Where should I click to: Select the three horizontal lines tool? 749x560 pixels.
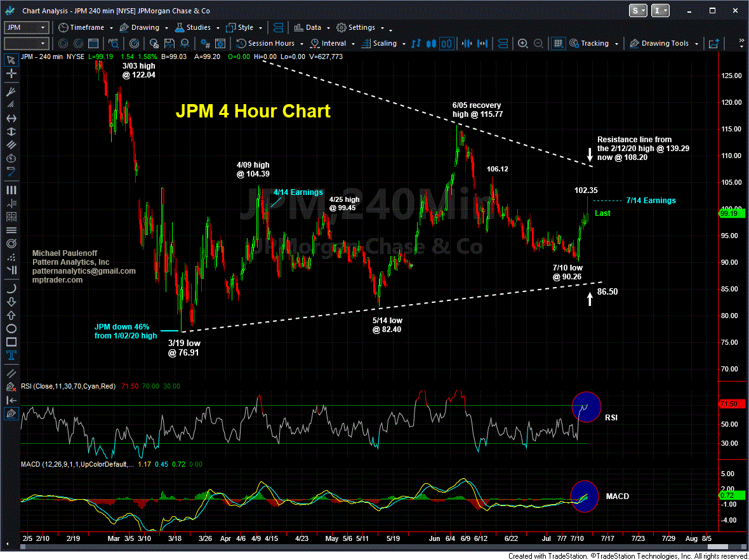coord(11,230)
